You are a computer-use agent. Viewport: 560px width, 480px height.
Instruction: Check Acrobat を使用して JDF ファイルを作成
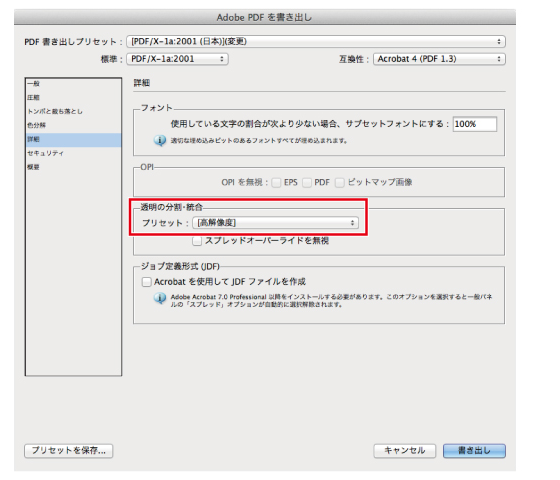(146, 282)
